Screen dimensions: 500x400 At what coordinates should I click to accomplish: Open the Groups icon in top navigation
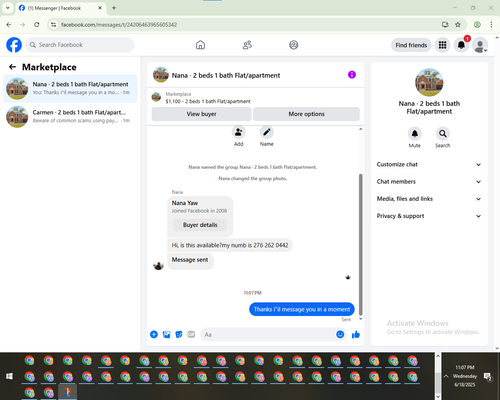294,45
